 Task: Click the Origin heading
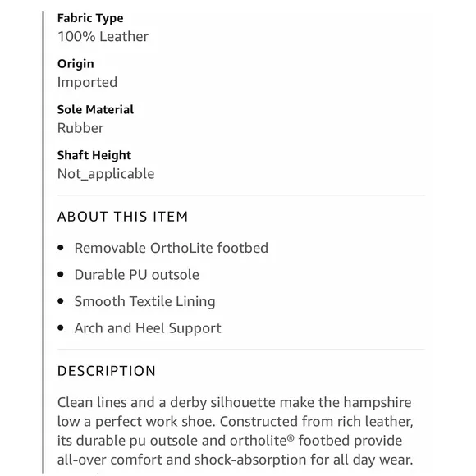(x=76, y=64)
